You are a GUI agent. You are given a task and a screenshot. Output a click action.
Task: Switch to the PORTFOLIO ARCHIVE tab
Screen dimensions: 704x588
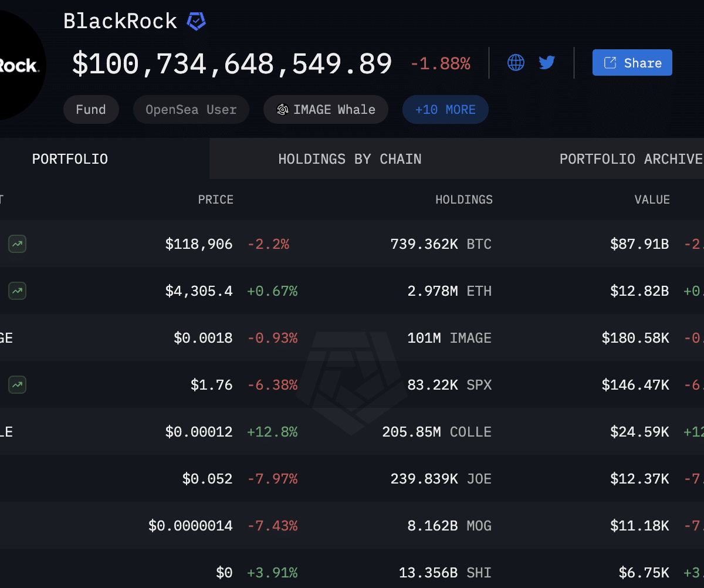tap(631, 159)
